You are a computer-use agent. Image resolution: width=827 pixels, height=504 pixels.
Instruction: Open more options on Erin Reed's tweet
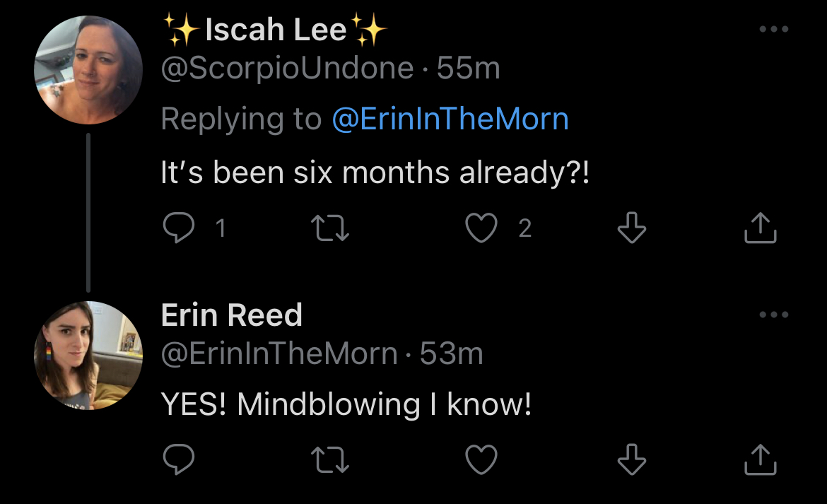(773, 315)
